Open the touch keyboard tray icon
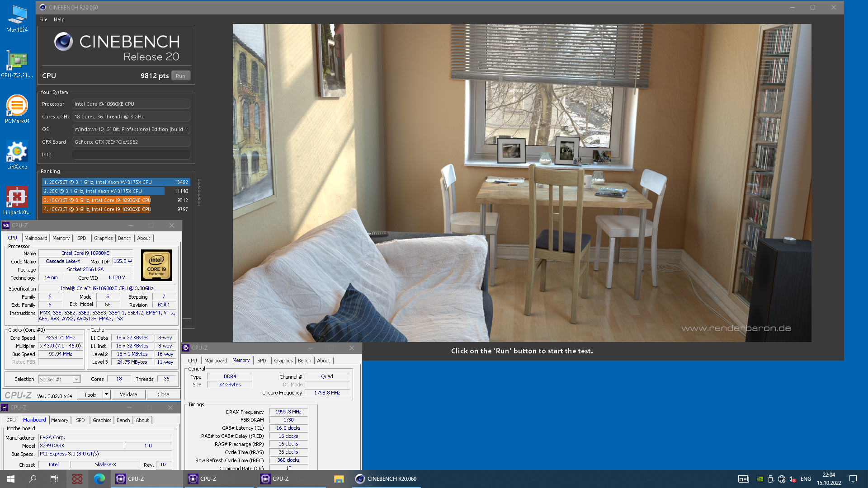 click(744, 479)
